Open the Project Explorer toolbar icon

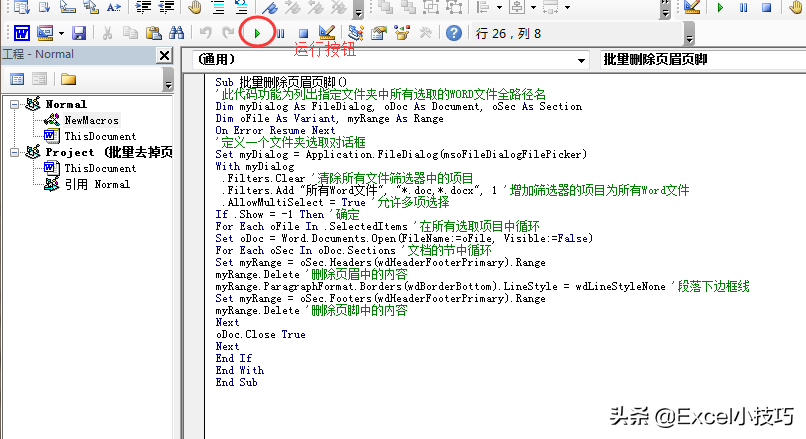(354, 33)
